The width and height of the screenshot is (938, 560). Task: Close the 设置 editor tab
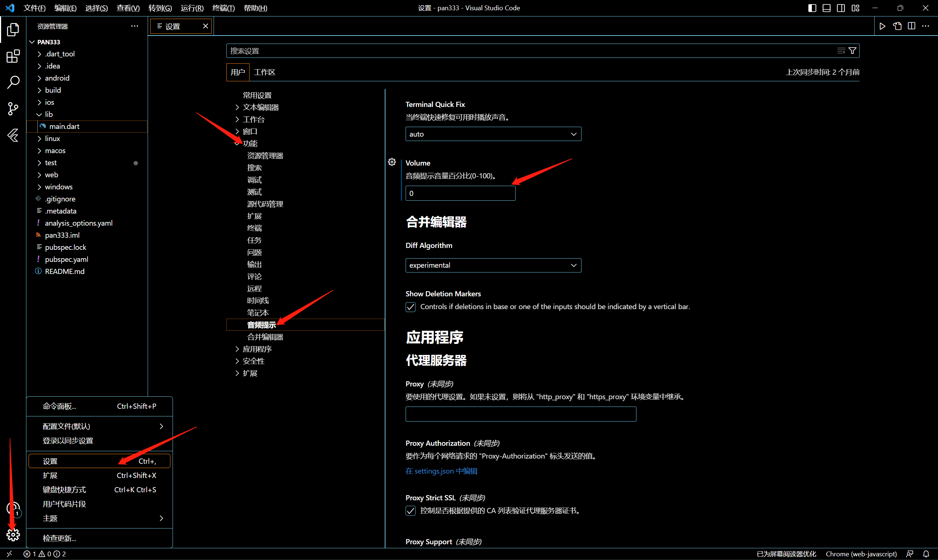[x=205, y=26]
